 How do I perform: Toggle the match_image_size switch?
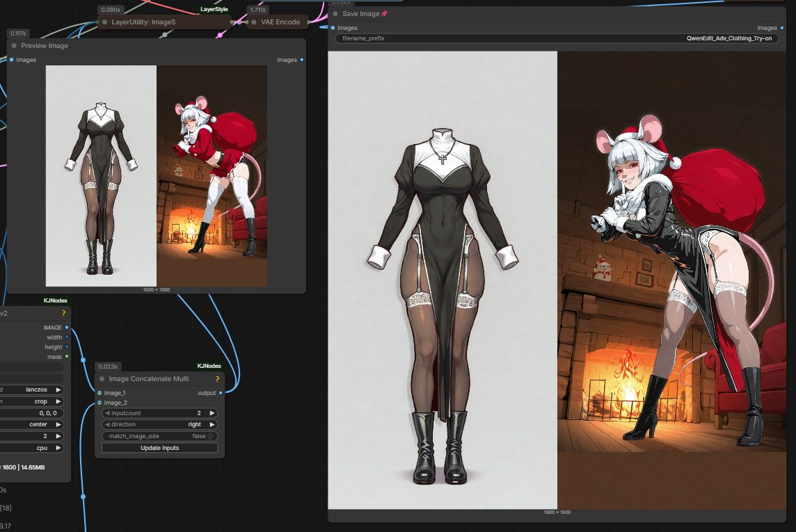(x=211, y=436)
